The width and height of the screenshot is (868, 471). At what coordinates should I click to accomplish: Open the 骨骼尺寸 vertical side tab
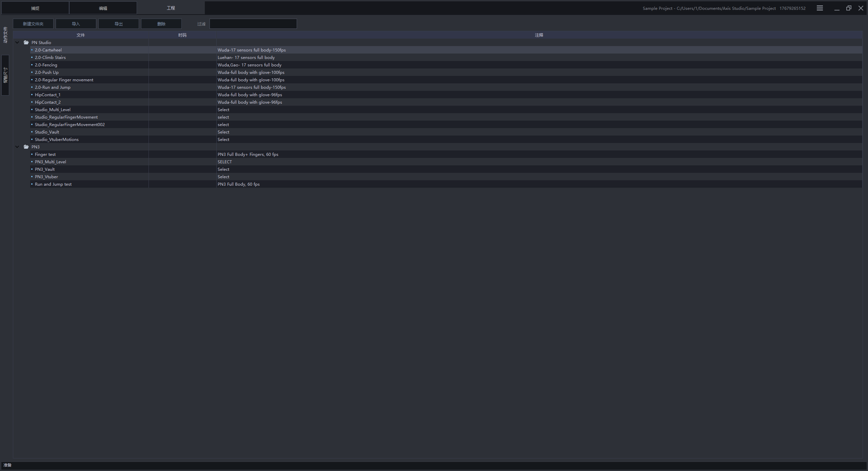[5, 75]
